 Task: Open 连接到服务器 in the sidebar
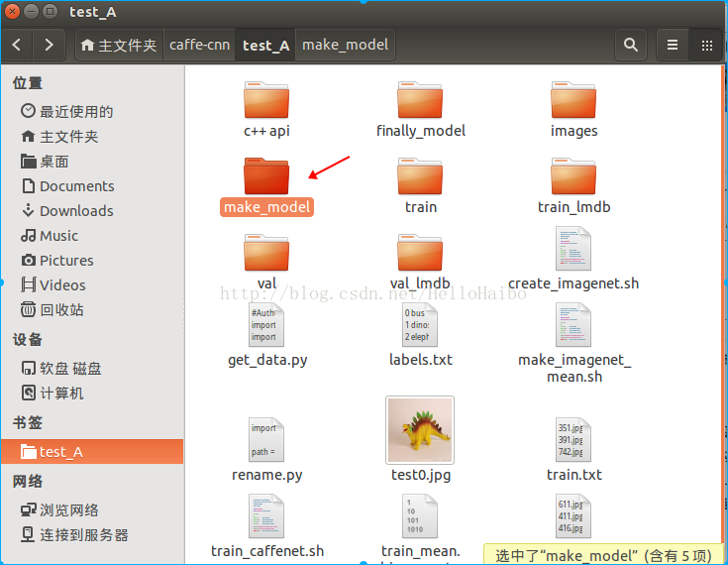point(93,535)
